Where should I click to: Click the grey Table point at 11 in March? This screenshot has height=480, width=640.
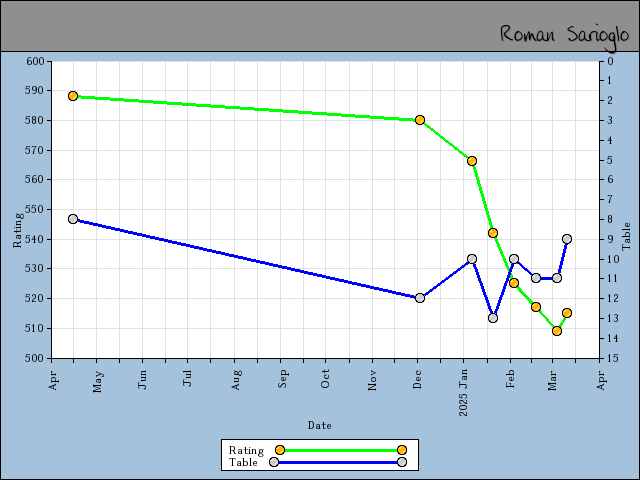[x=557, y=278]
